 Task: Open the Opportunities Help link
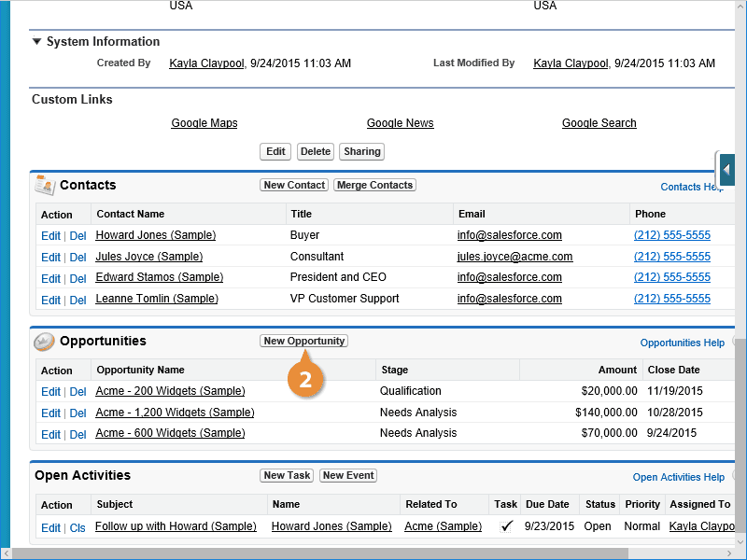pyautogui.click(x=683, y=343)
